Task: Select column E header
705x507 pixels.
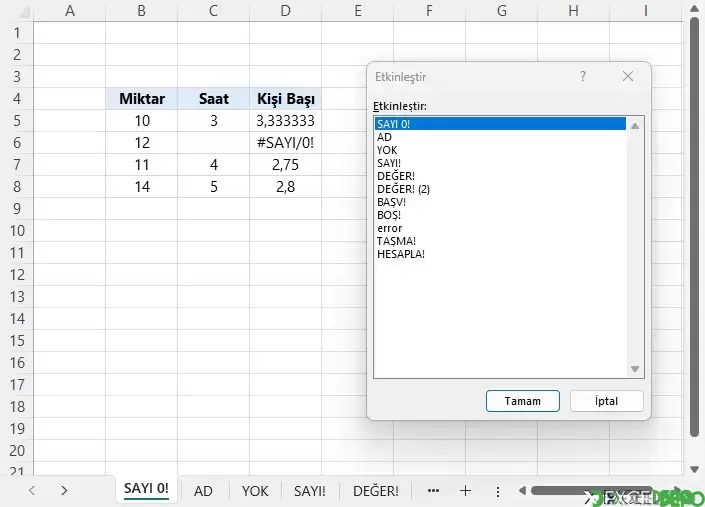Action: [357, 11]
